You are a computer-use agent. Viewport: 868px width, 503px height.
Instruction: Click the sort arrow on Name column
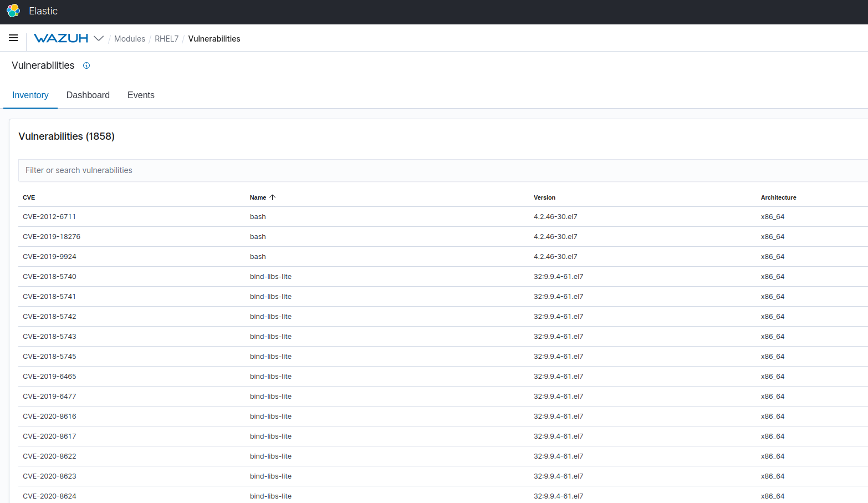pyautogui.click(x=274, y=197)
